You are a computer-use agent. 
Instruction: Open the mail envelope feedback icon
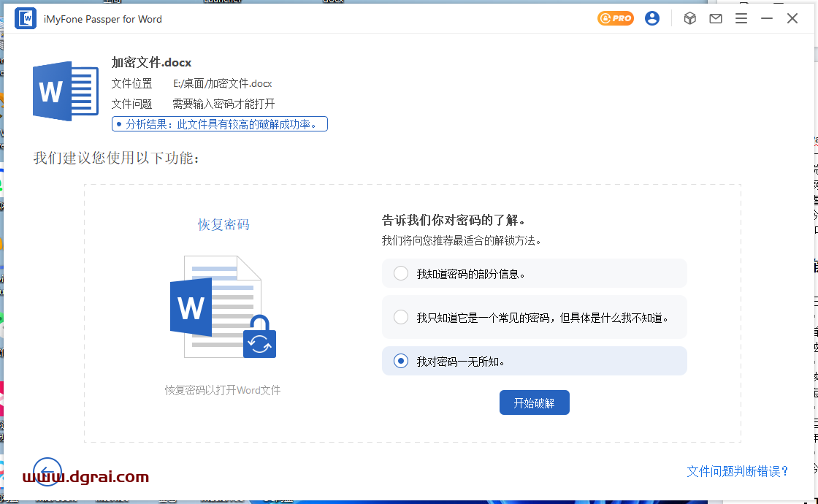coord(716,19)
